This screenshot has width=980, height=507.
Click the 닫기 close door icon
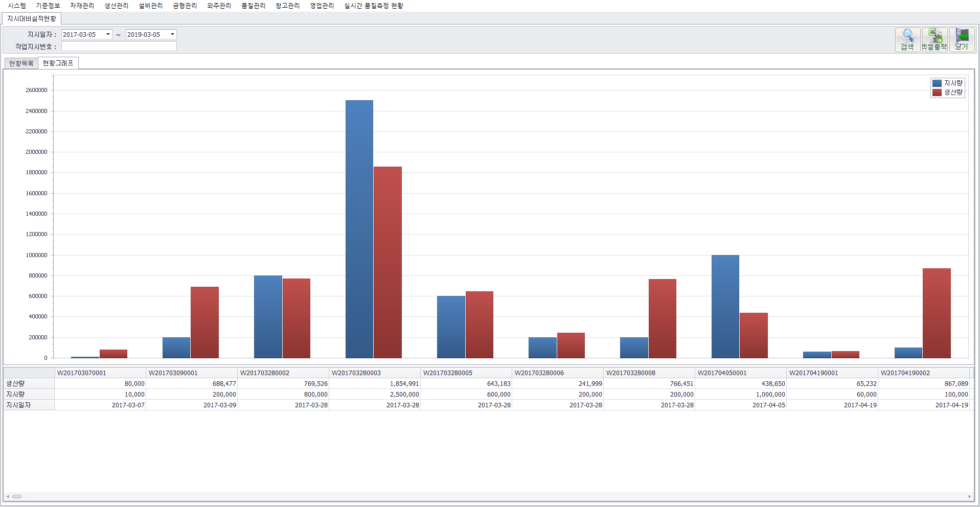(x=962, y=36)
